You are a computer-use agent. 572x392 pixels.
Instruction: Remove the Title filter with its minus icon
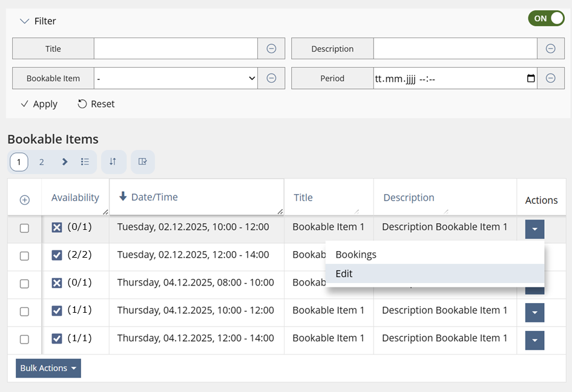272,49
